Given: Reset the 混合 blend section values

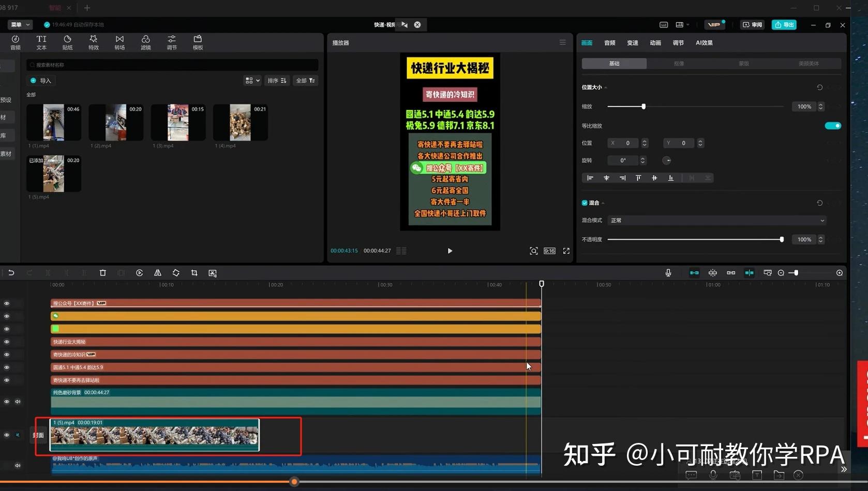Looking at the screenshot, I should [819, 203].
